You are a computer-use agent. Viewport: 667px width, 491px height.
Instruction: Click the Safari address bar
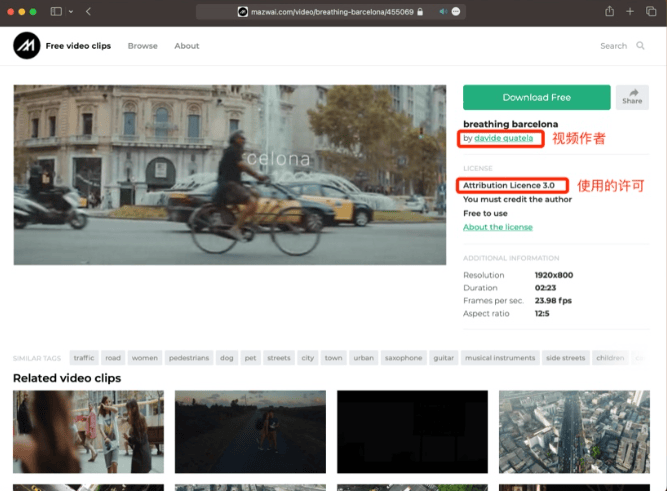tap(330, 11)
